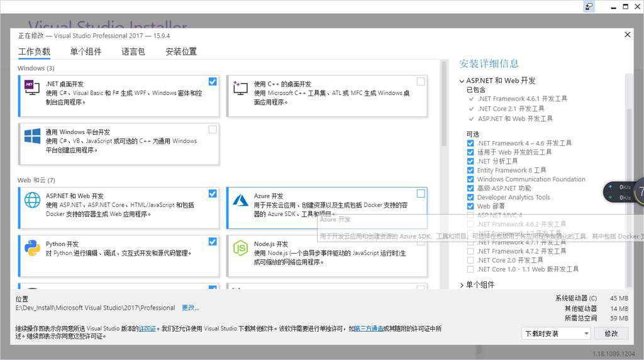This screenshot has height=360, width=644.
Task: Select the Node.js 开发 workload card title
Action: (x=271, y=244)
